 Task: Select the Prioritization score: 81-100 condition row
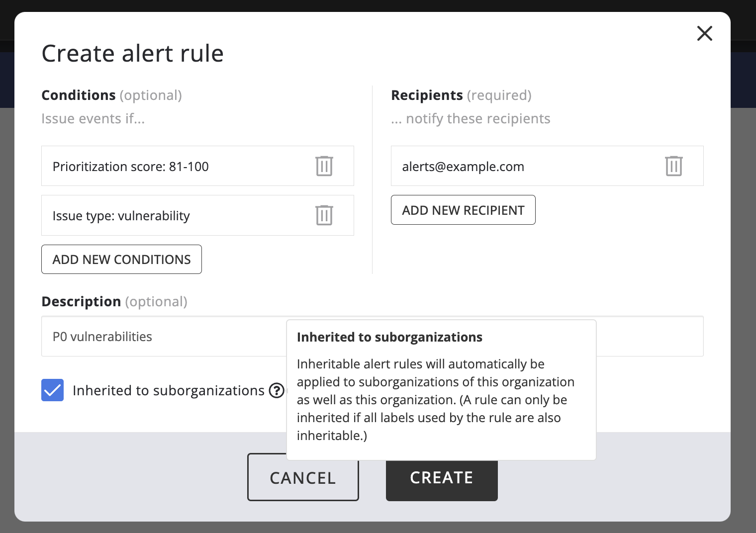(169, 167)
